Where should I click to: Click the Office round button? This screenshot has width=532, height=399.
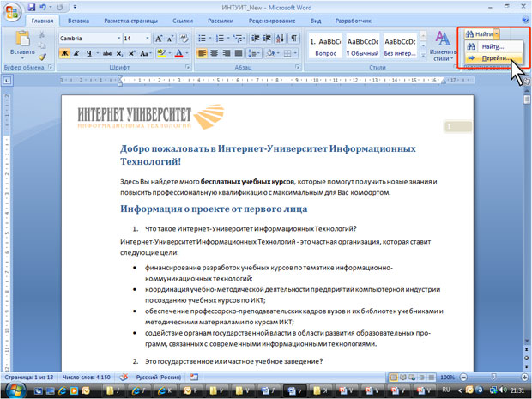coord(12,12)
